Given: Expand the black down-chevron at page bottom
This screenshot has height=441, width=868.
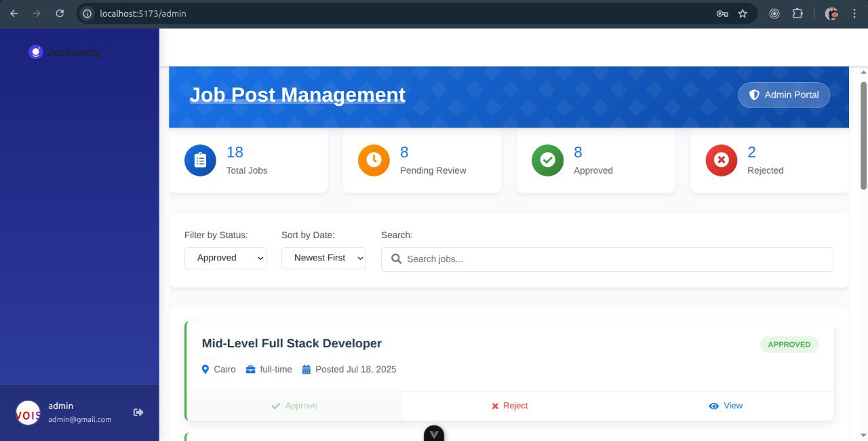Looking at the screenshot, I should (433, 433).
